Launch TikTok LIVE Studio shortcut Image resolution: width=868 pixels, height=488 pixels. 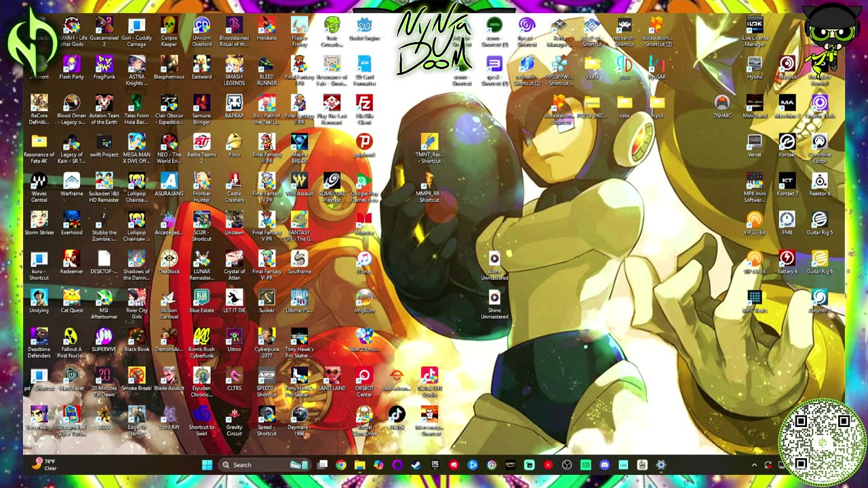(x=429, y=382)
